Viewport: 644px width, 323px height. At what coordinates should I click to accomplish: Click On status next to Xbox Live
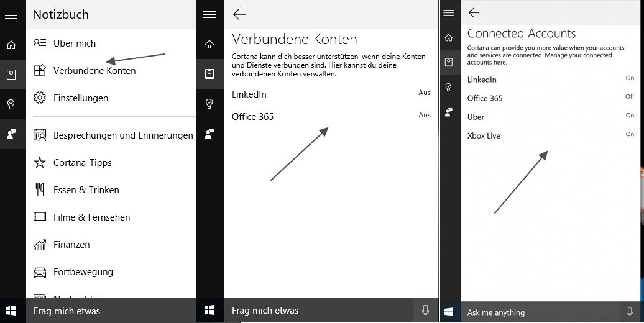point(630,134)
